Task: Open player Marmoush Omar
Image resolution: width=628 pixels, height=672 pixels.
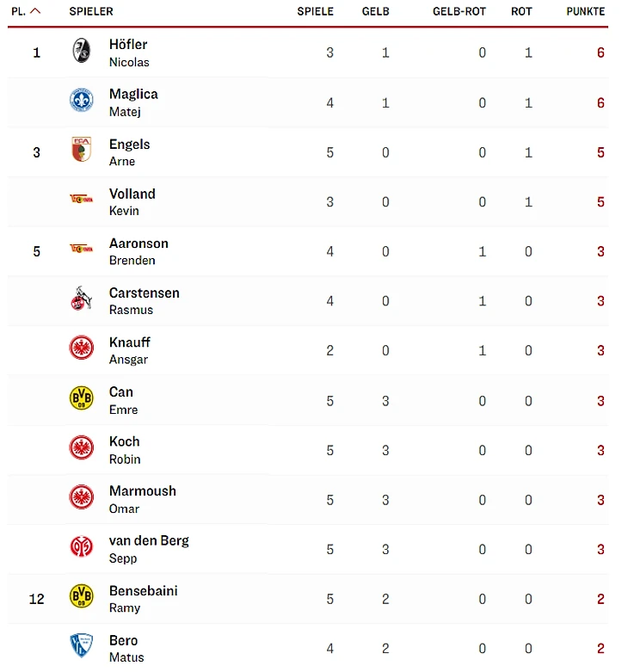Action: [143, 499]
